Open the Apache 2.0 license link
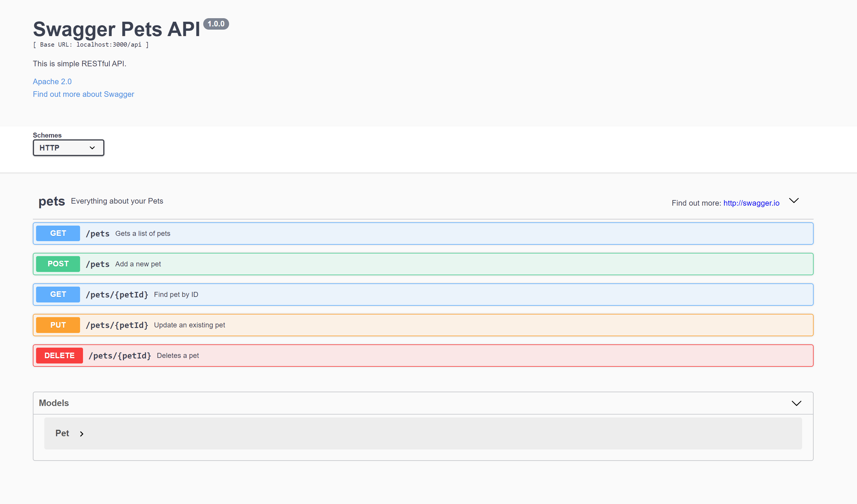 pos(52,82)
